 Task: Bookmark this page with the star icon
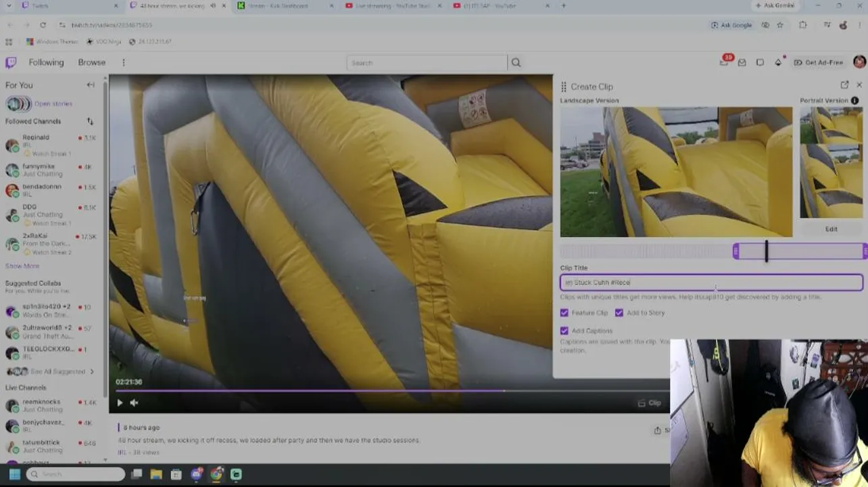(x=780, y=25)
